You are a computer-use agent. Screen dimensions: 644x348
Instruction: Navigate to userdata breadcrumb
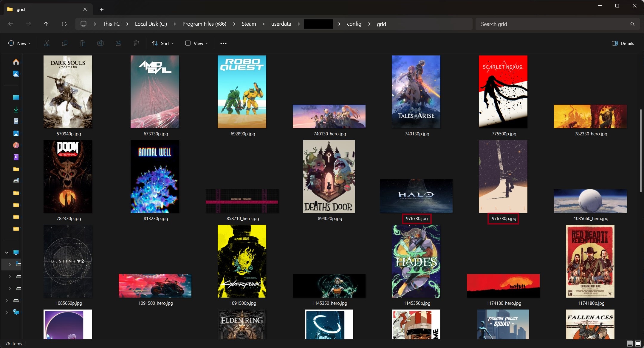click(281, 24)
